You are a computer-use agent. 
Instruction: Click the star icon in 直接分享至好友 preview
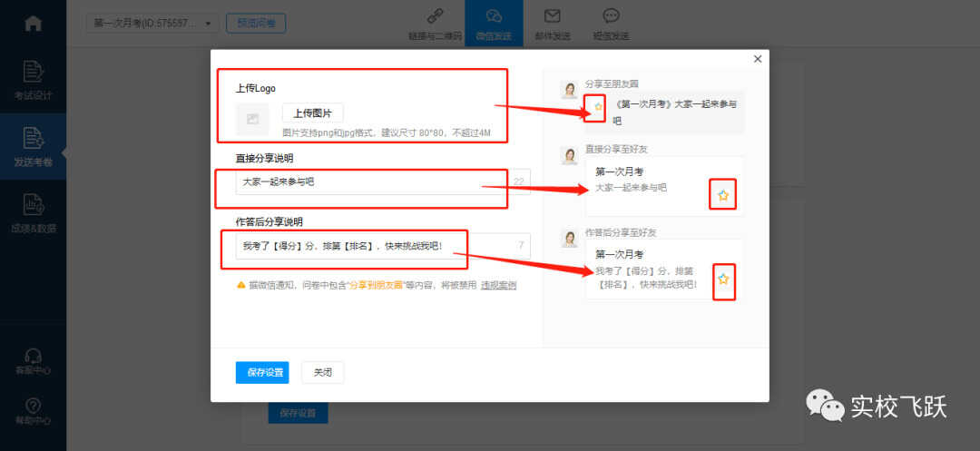[x=723, y=195]
